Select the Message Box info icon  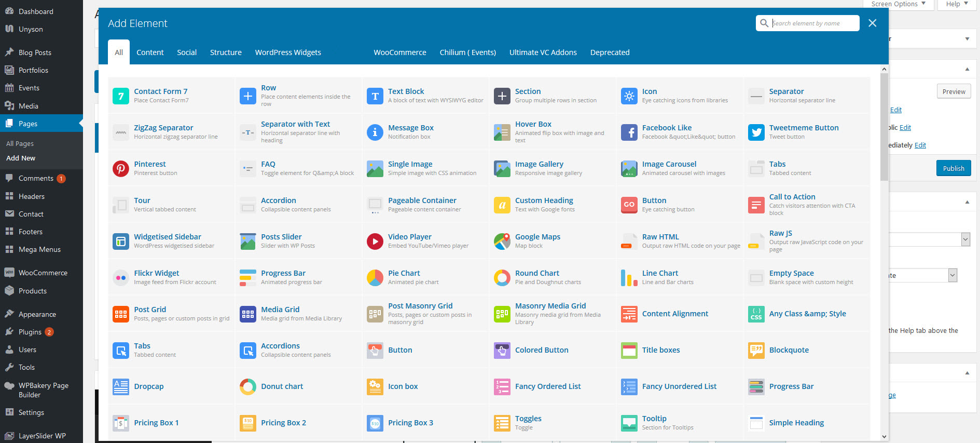coord(375,132)
